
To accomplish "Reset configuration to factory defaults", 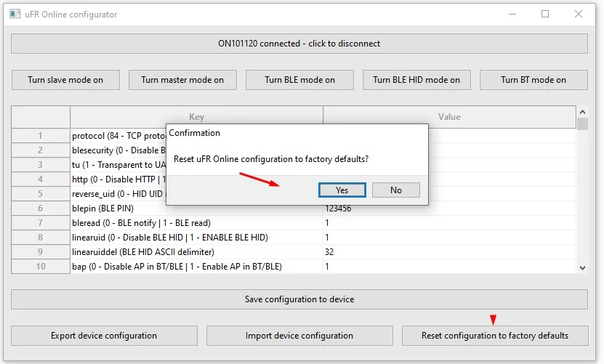I will [495, 336].
